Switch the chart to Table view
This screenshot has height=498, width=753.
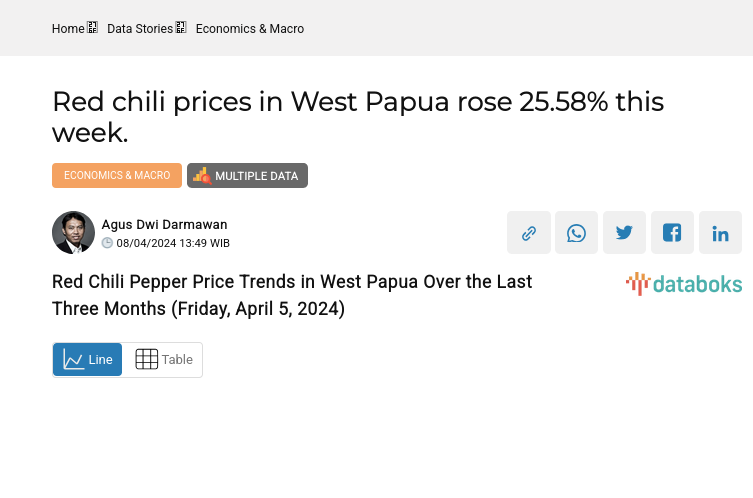pos(163,360)
